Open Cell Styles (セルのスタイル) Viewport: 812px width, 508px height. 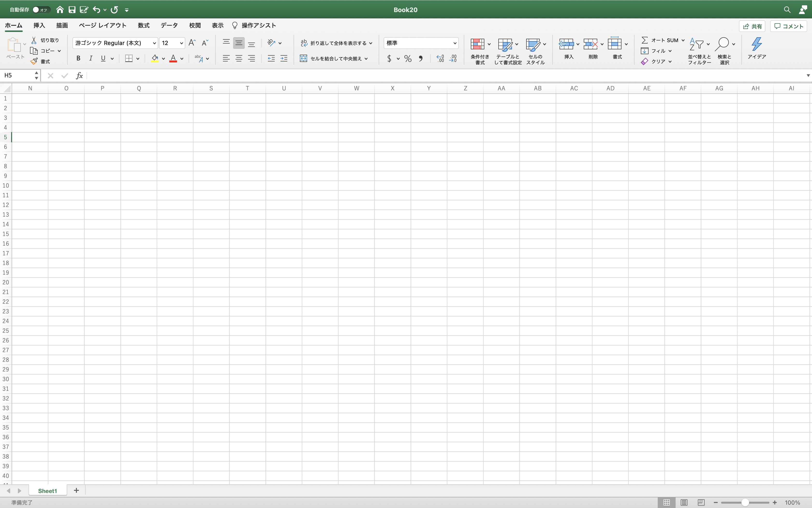click(535, 51)
